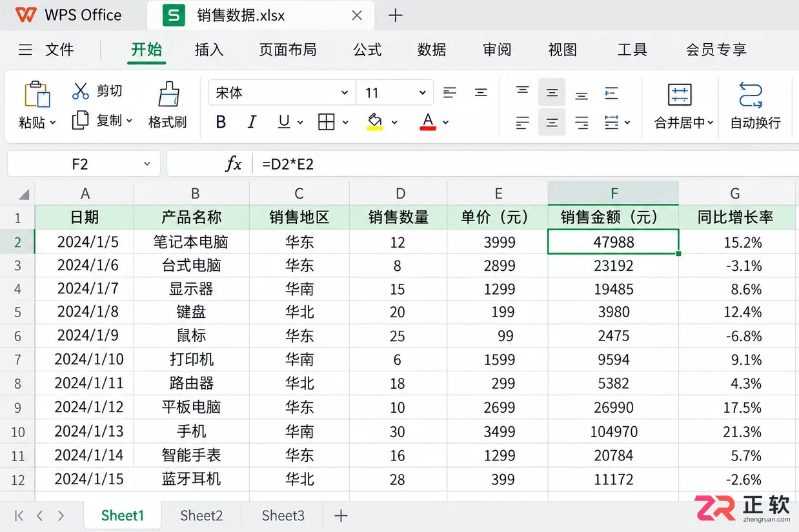Click the indent icon in alignment group
Screen dimensions: 799x532
point(611,94)
